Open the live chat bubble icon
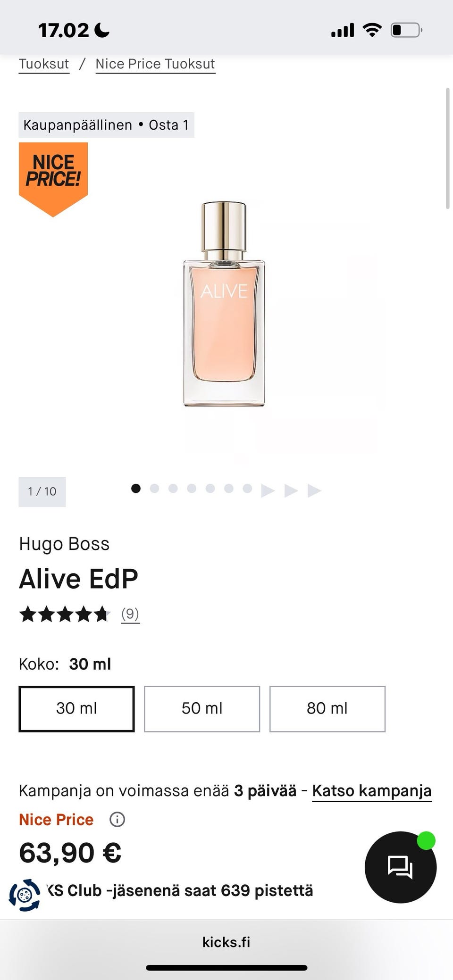 [400, 867]
